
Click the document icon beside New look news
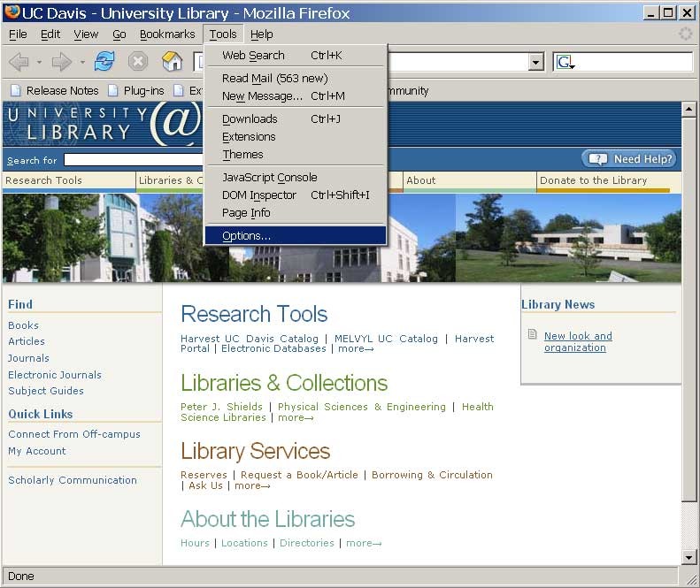(x=532, y=333)
